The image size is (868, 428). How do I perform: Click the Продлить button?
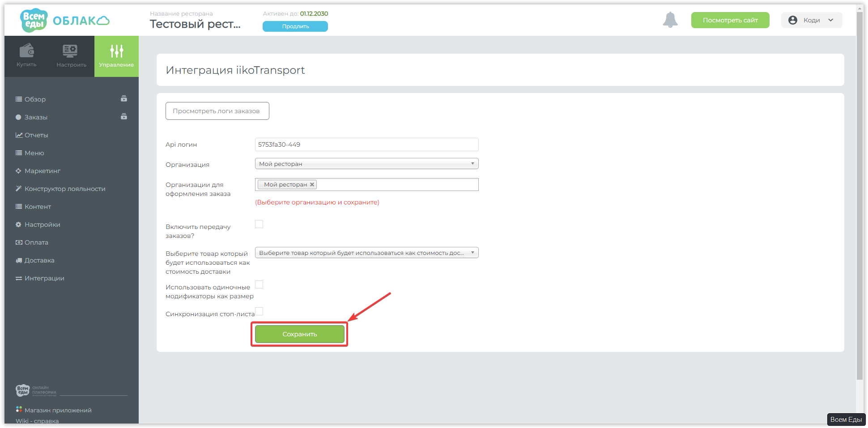point(295,26)
